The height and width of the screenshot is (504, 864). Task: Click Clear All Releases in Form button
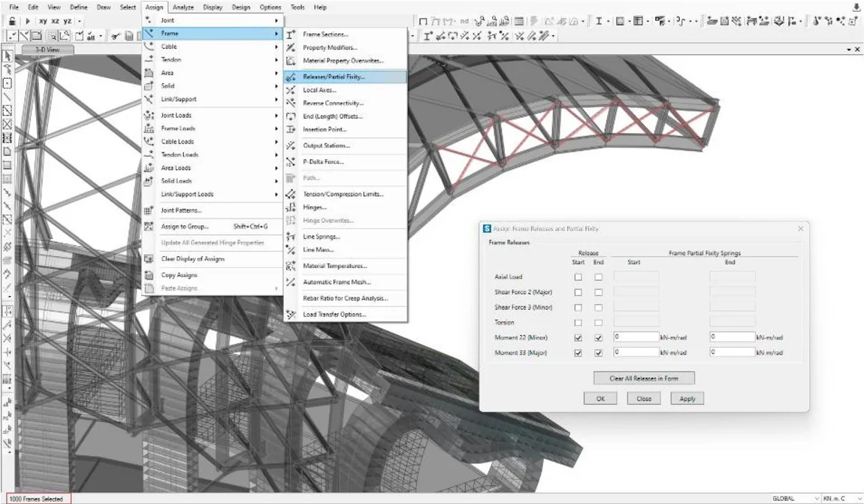coord(644,379)
